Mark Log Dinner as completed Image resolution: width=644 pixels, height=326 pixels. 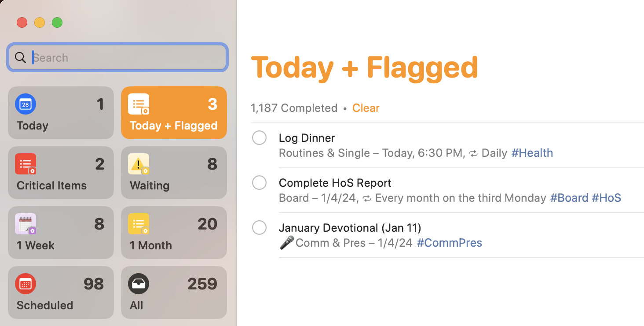(x=259, y=138)
